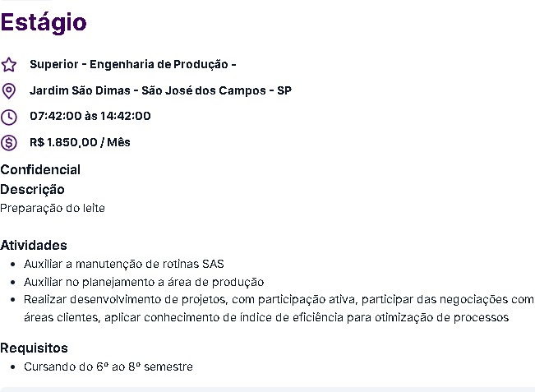Click the star favorite icon
Image resolution: width=535 pixels, height=392 pixels.
[x=9, y=65]
